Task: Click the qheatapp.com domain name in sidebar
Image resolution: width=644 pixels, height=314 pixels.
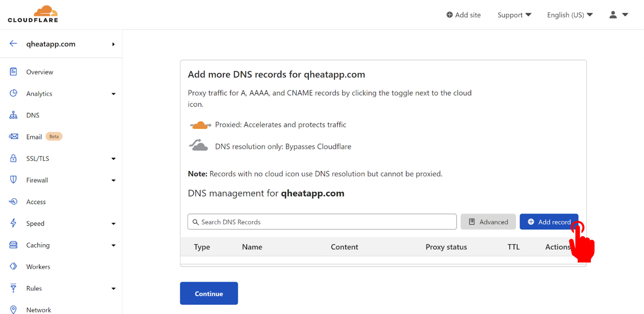Action: 51,44
